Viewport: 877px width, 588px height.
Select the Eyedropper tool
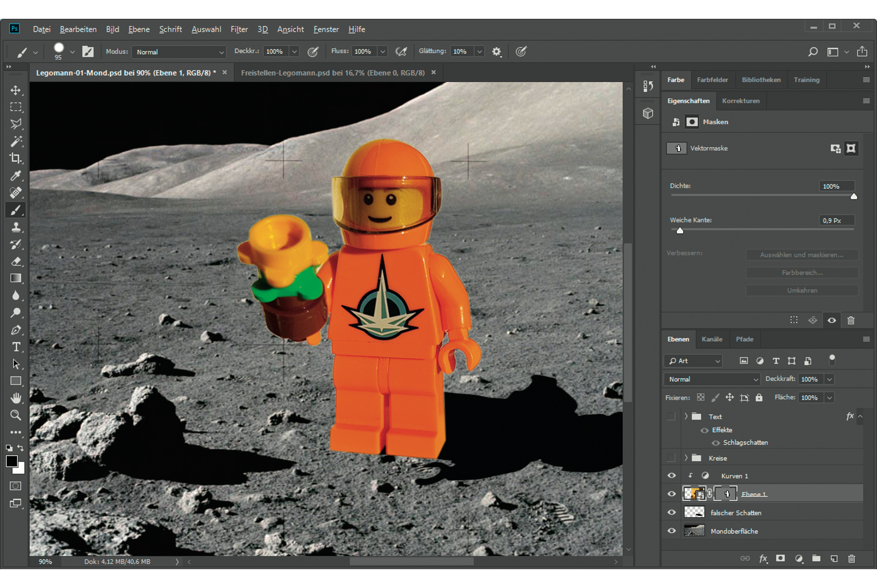(16, 175)
